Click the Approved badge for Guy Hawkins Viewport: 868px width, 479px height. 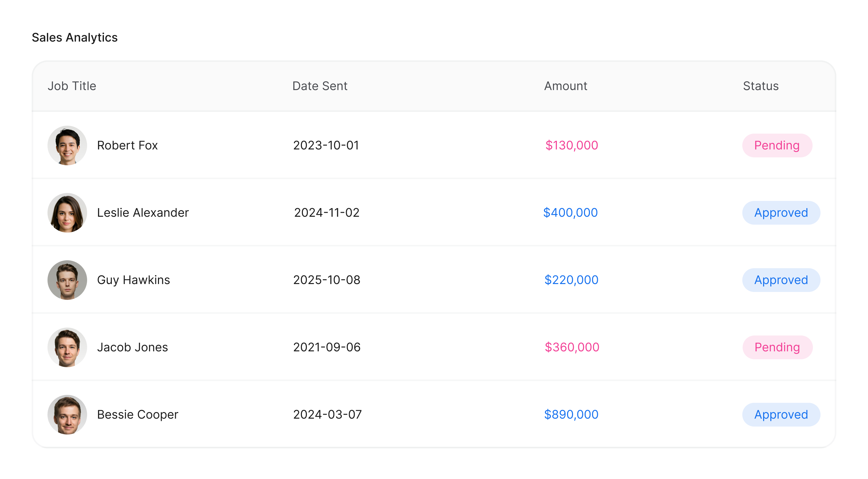click(x=781, y=280)
